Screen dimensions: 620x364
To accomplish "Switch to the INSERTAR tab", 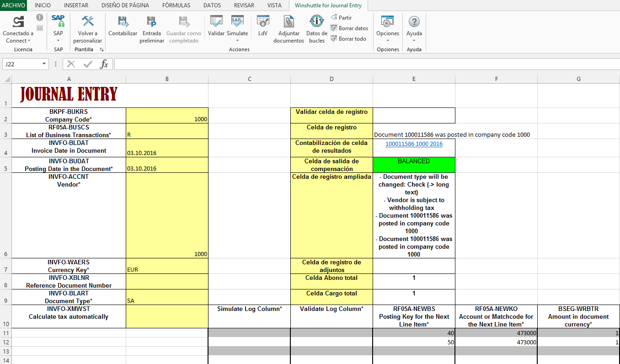I will pyautogui.click(x=76, y=5).
